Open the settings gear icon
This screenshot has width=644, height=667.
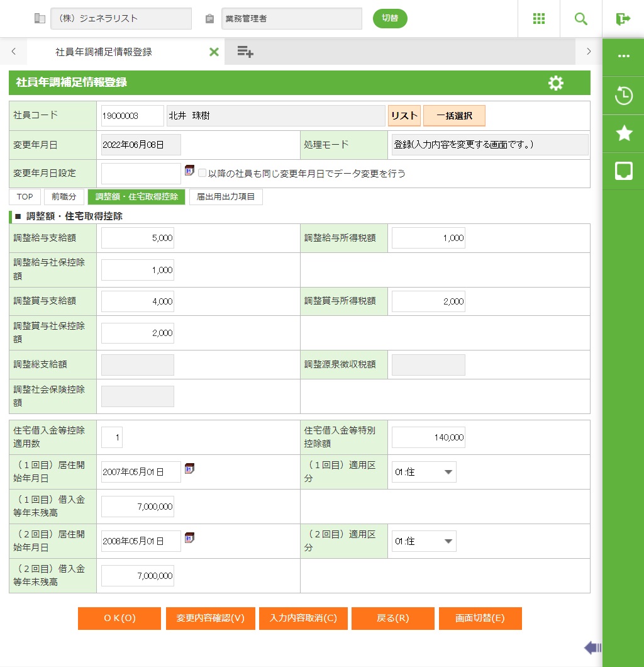coord(556,83)
